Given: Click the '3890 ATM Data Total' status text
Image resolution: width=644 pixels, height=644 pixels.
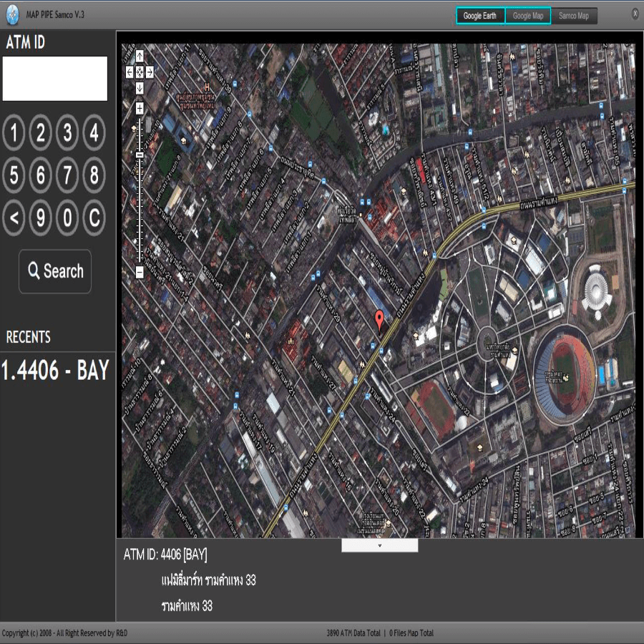Looking at the screenshot, I should point(353,633).
